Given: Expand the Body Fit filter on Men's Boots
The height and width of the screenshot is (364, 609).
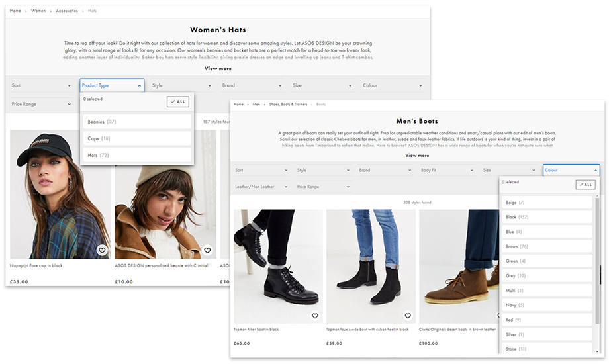Looking at the screenshot, I should pos(445,170).
